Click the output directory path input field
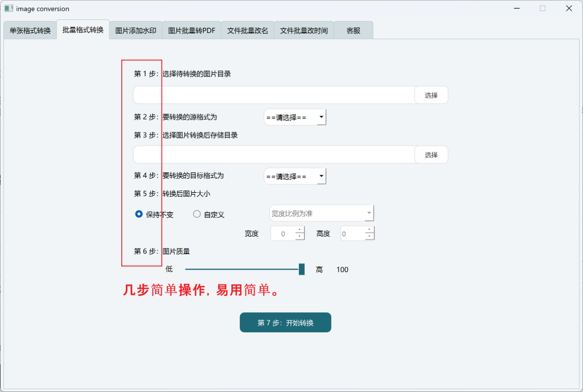 coord(273,155)
